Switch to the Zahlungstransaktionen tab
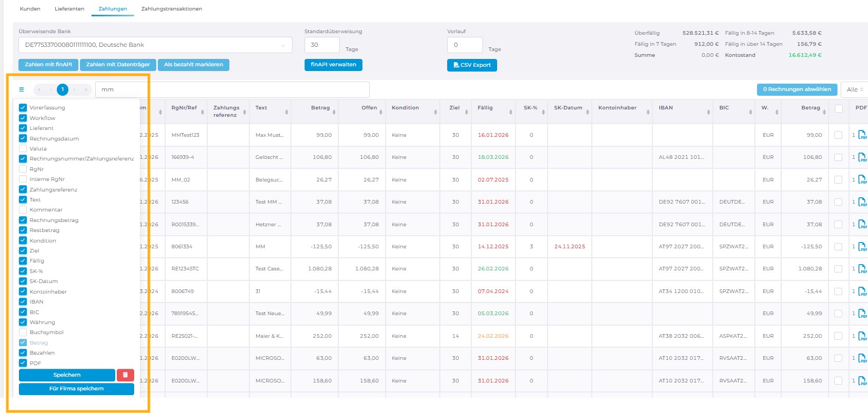The image size is (868, 413). (x=171, y=9)
